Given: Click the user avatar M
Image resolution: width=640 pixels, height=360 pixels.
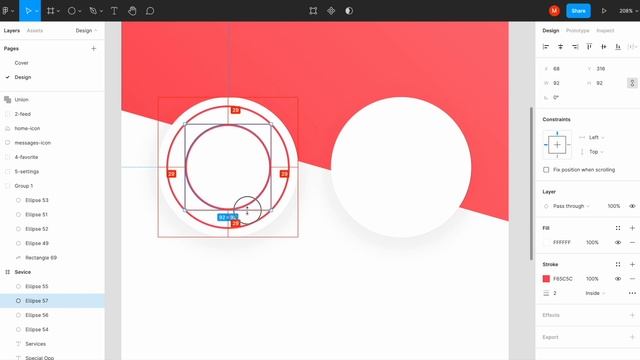Looking at the screenshot, I should point(554,11).
